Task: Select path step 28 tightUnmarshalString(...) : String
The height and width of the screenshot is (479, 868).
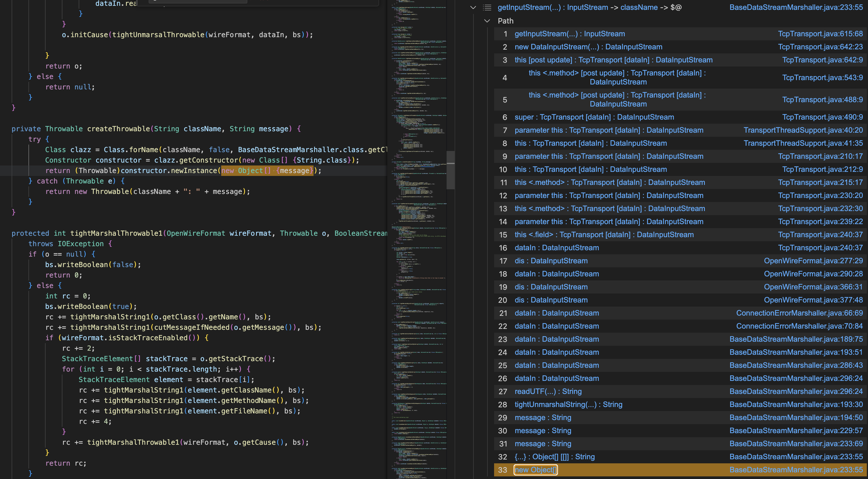Action: click(x=568, y=405)
